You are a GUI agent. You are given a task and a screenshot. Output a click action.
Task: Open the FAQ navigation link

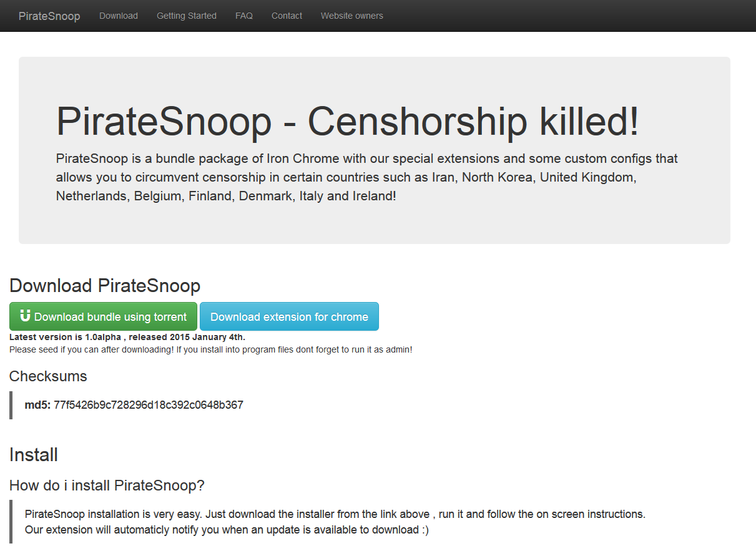(x=244, y=16)
